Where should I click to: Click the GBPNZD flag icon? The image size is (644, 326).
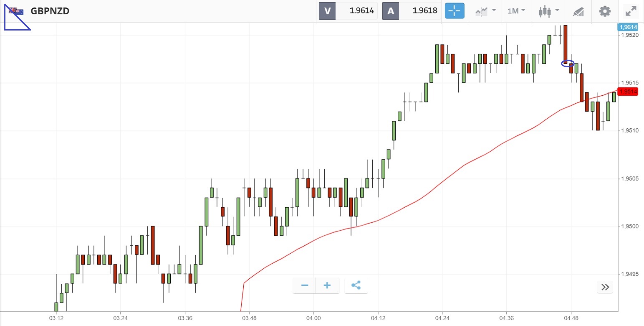pos(17,11)
